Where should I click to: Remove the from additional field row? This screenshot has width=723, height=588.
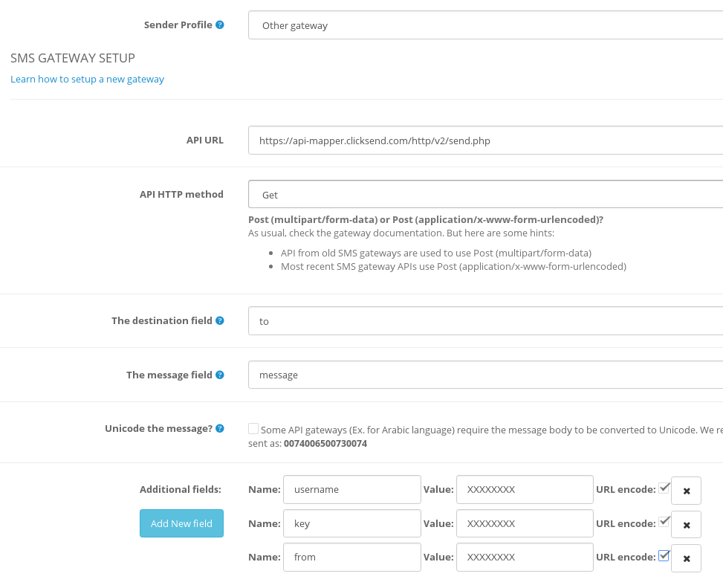tap(686, 558)
